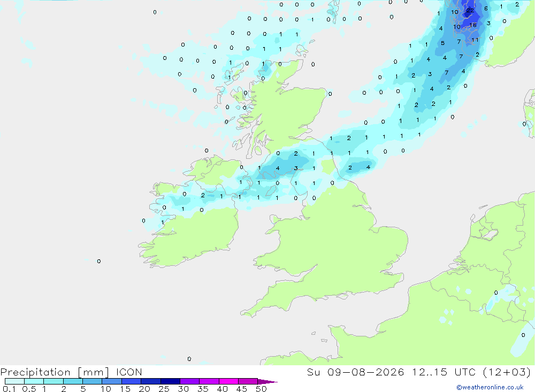Click the rainfall value '6' on the map
This screenshot has width=535, height=392.
pos(486,9)
